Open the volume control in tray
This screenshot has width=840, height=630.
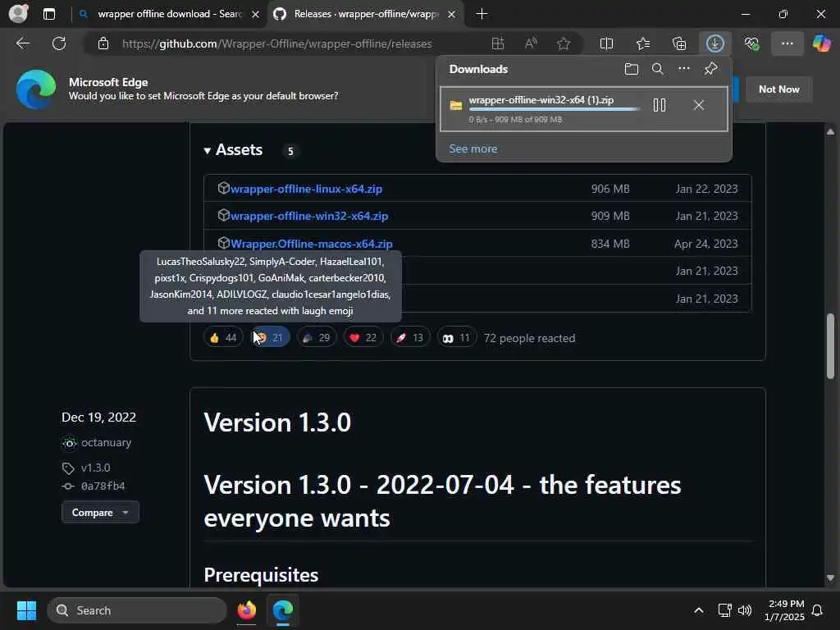pyautogui.click(x=745, y=610)
